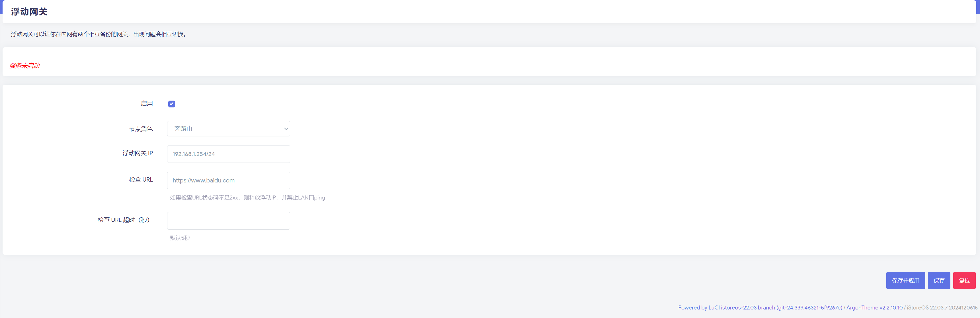Click the 检查 URL field label
Screen dimensions: 980x318
141,179
